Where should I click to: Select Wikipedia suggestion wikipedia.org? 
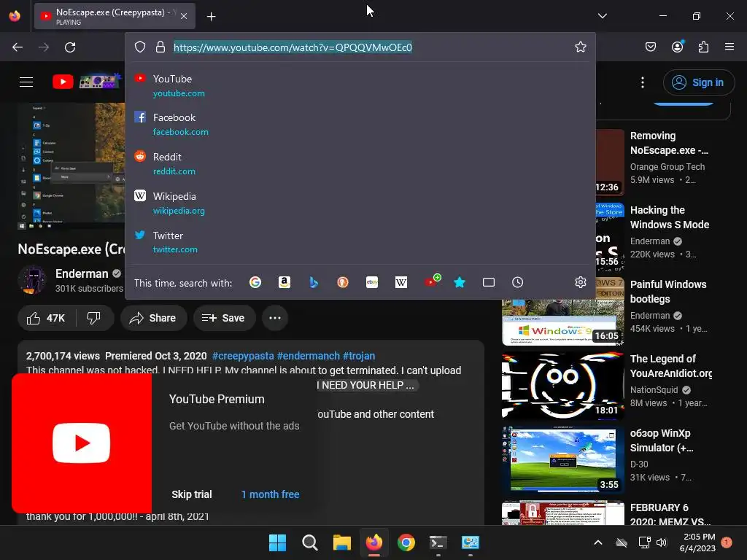pos(360,203)
